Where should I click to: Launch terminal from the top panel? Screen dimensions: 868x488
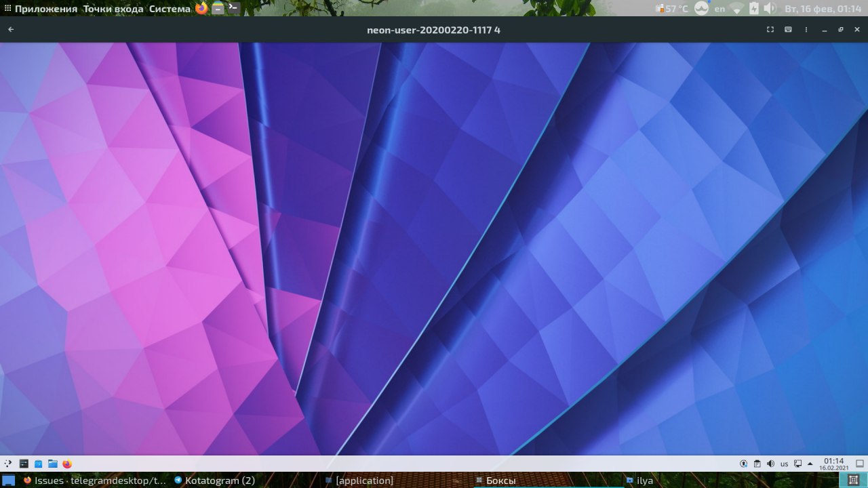[x=233, y=8]
